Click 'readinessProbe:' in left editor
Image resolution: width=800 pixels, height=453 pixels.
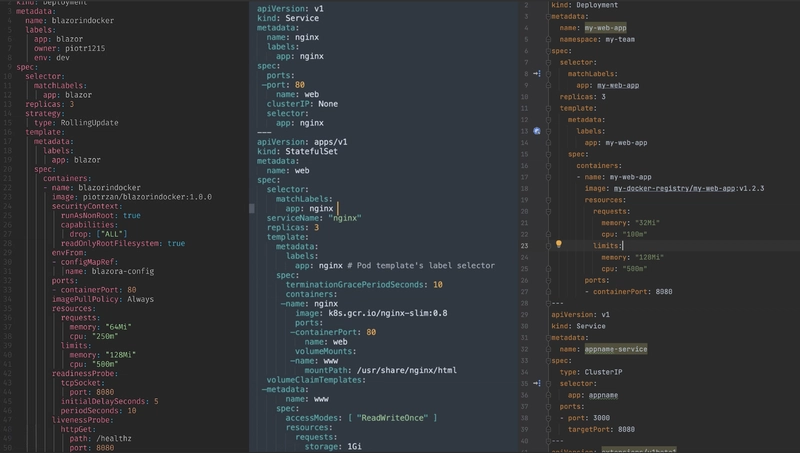coord(85,373)
